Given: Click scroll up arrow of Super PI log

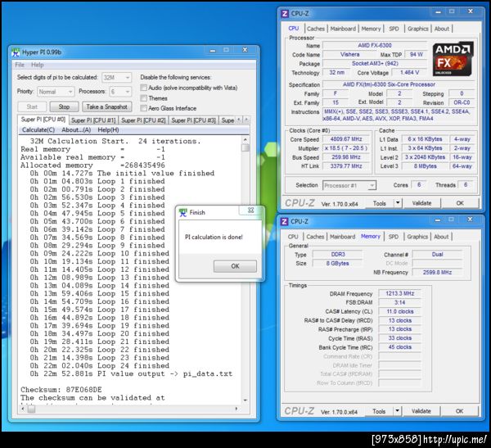Looking at the screenshot, I should (x=245, y=140).
